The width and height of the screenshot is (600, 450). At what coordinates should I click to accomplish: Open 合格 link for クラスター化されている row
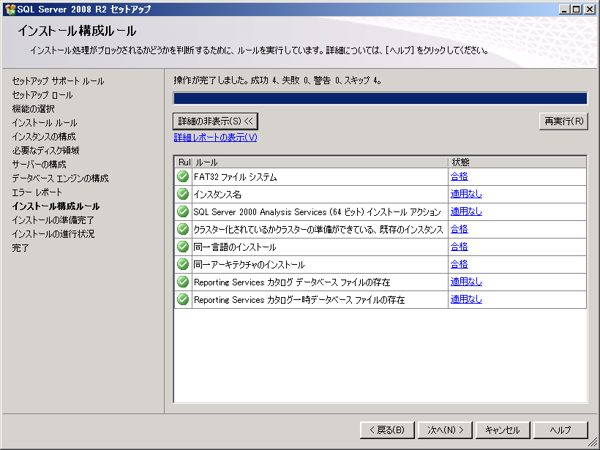tap(459, 229)
